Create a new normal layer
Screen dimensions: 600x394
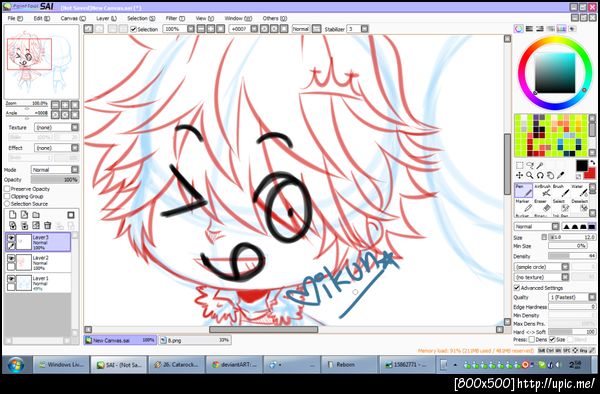tap(13, 215)
